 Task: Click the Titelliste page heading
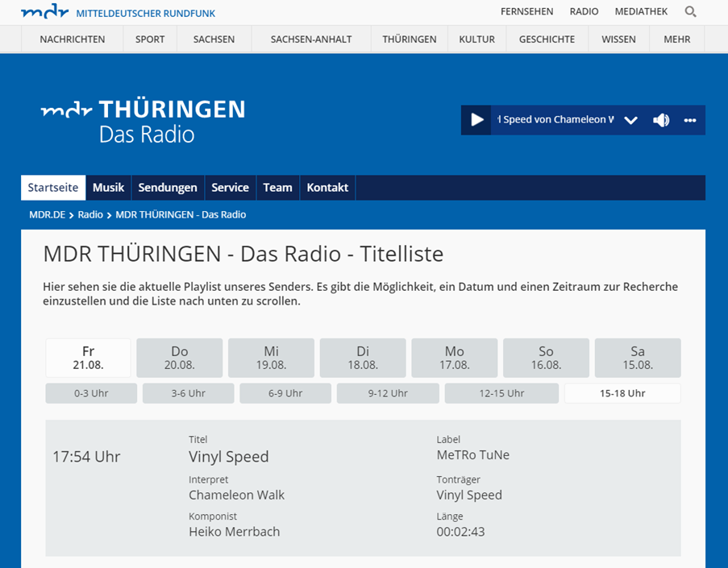tap(243, 255)
